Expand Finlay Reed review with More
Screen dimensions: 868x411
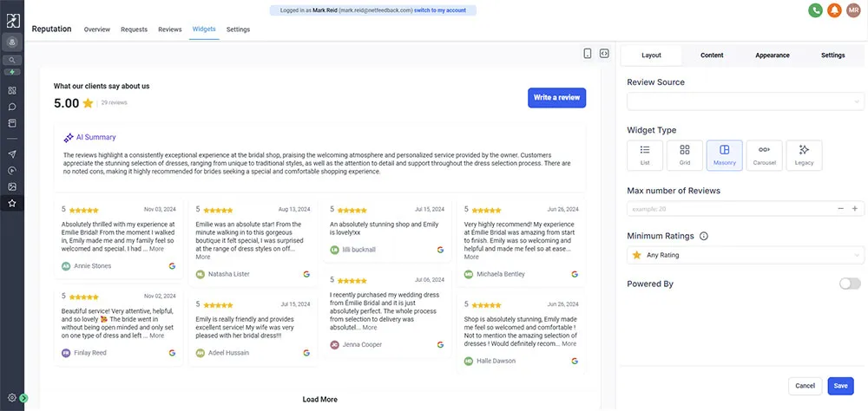pos(156,336)
